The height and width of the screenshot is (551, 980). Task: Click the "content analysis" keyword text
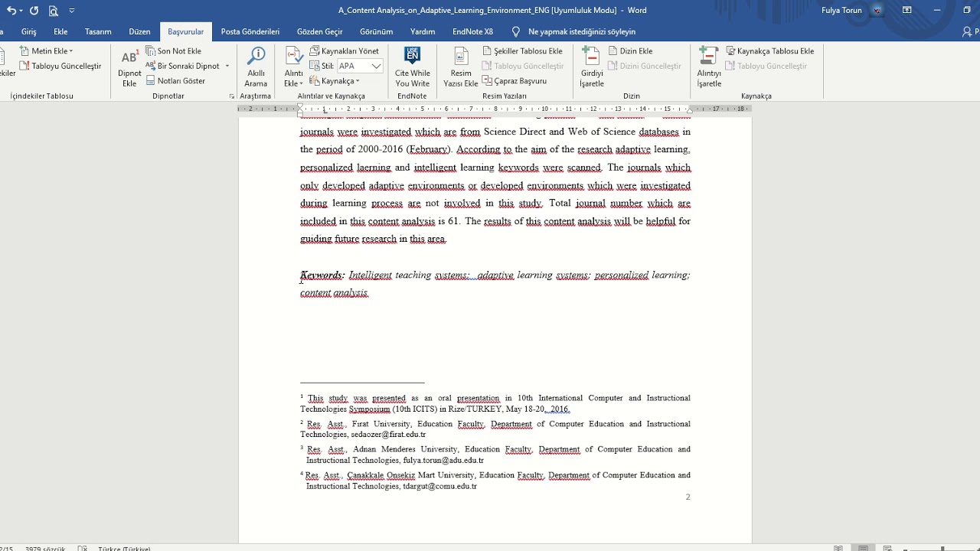334,293
